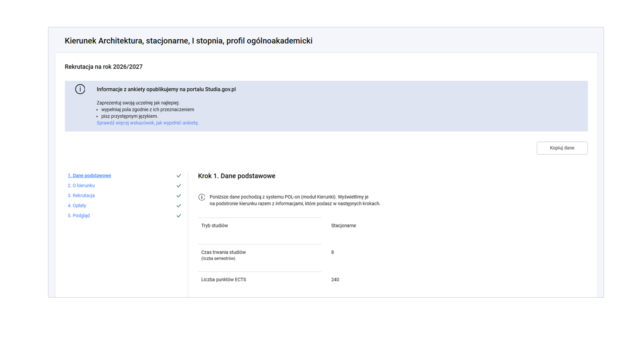Click the checkmark next to Podgląd
The image size is (644, 339).
tap(179, 216)
